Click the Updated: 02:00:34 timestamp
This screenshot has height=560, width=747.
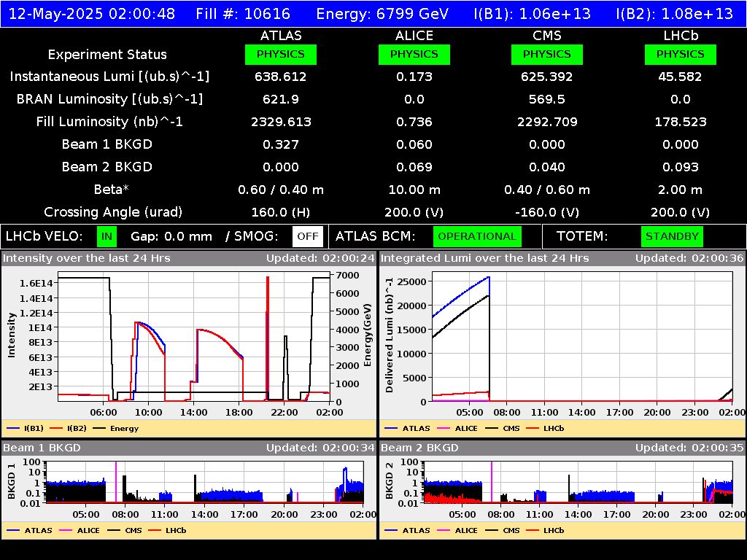click(320, 448)
